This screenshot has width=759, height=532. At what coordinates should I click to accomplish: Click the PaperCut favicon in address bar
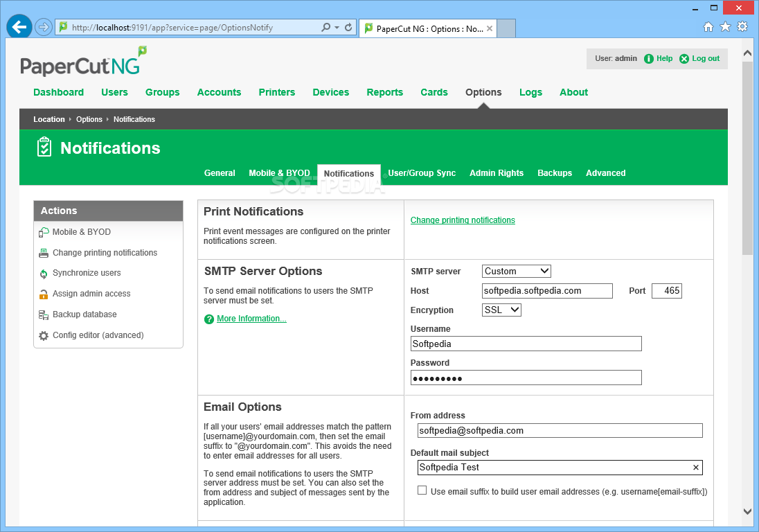pos(63,27)
